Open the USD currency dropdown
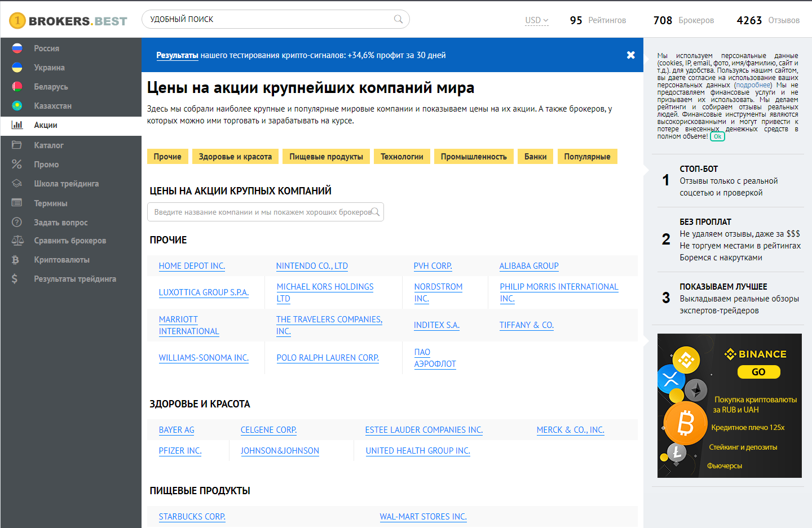This screenshot has height=528, width=812. [536, 20]
